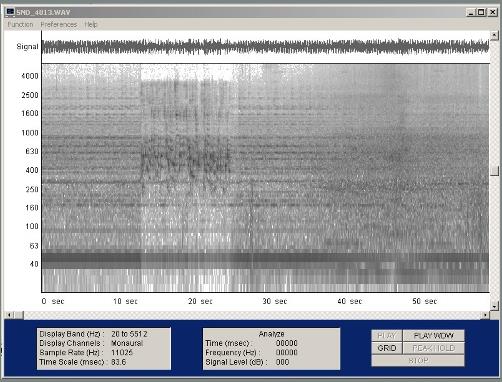Click the application icon in title bar
502x382 pixels.
pos(10,12)
